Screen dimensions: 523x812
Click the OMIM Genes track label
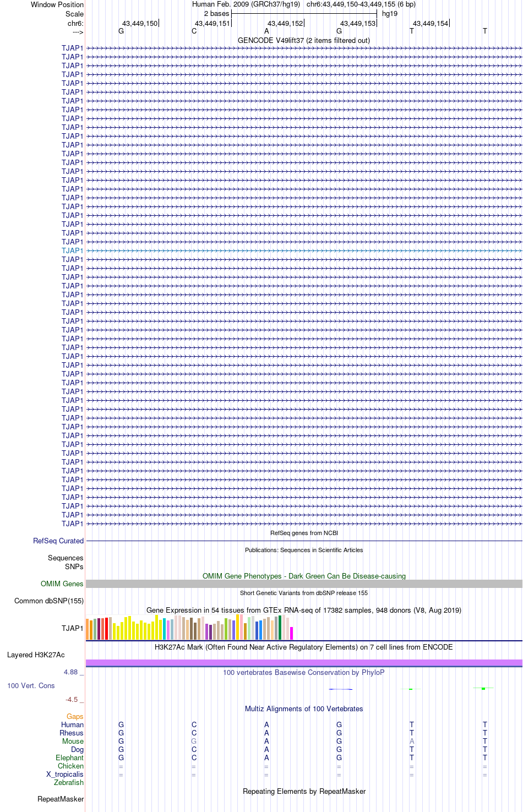click(62, 584)
